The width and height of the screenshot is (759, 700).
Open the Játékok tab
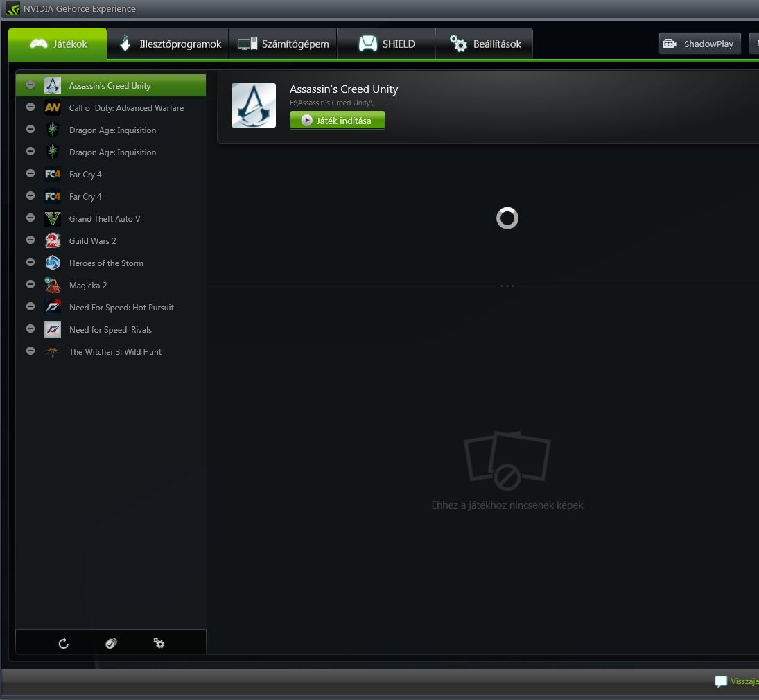coord(58,44)
